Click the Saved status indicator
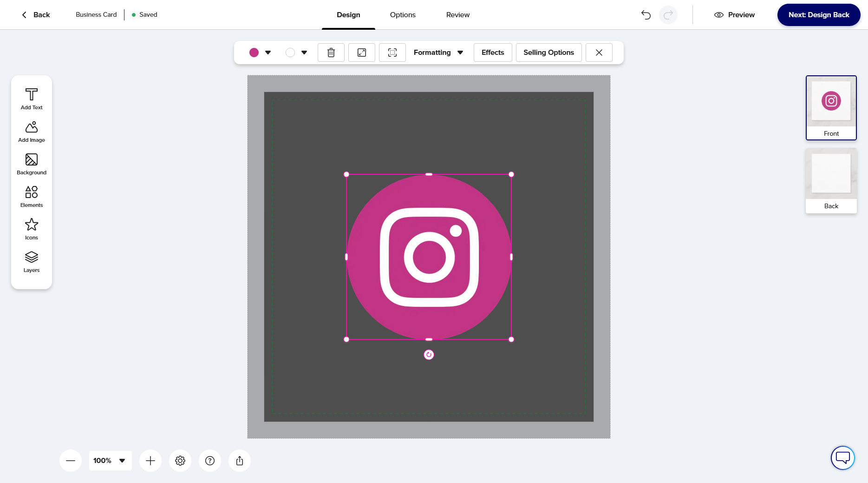Image resolution: width=868 pixels, height=483 pixels. pyautogui.click(x=144, y=14)
